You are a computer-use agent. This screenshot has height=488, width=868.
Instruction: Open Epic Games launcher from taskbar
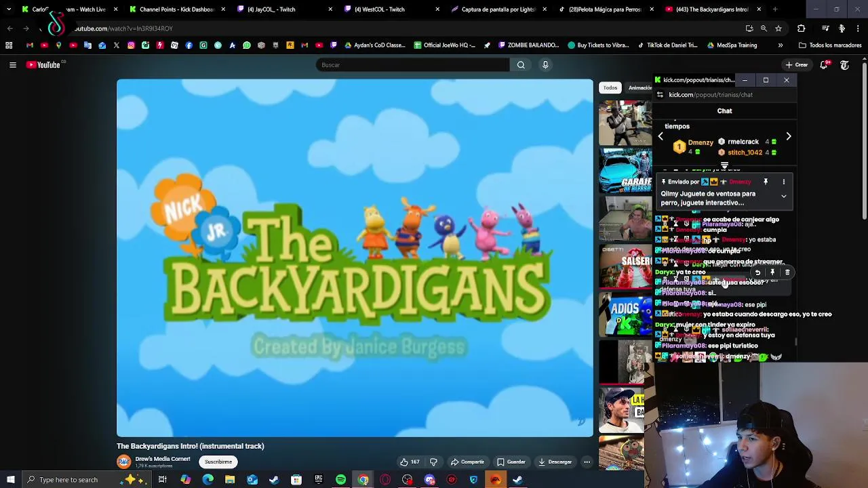pos(318,480)
